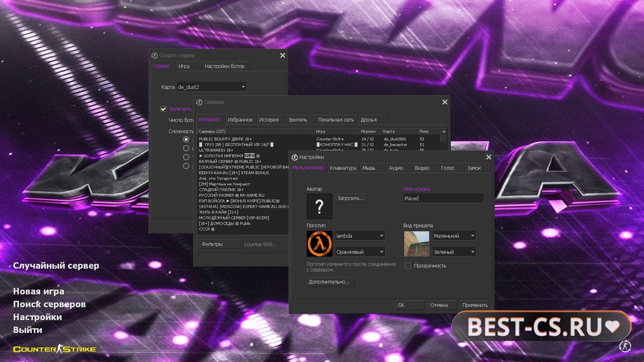
Task: Open Настройки from the main menu
Action: click(x=37, y=317)
